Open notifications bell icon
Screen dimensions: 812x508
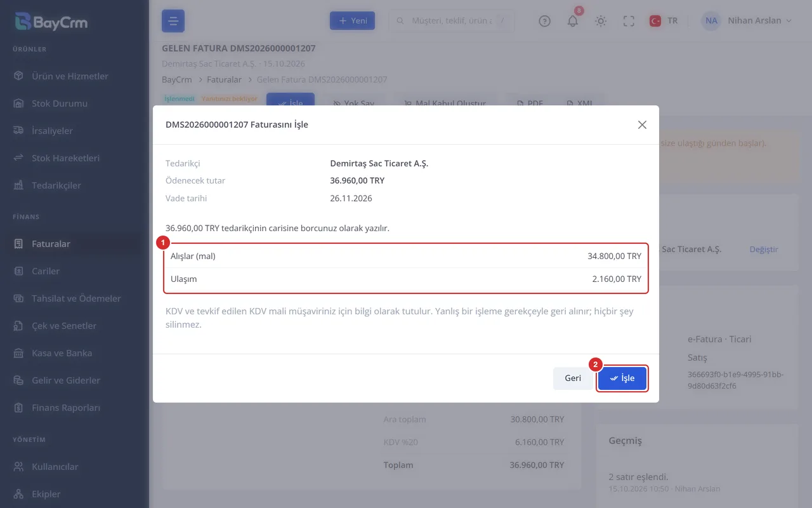tap(573, 21)
